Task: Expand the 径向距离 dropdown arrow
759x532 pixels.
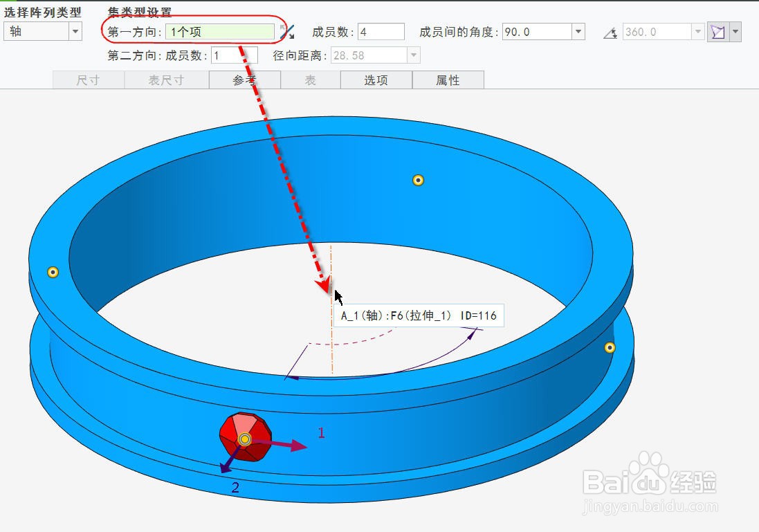Action: pyautogui.click(x=413, y=55)
